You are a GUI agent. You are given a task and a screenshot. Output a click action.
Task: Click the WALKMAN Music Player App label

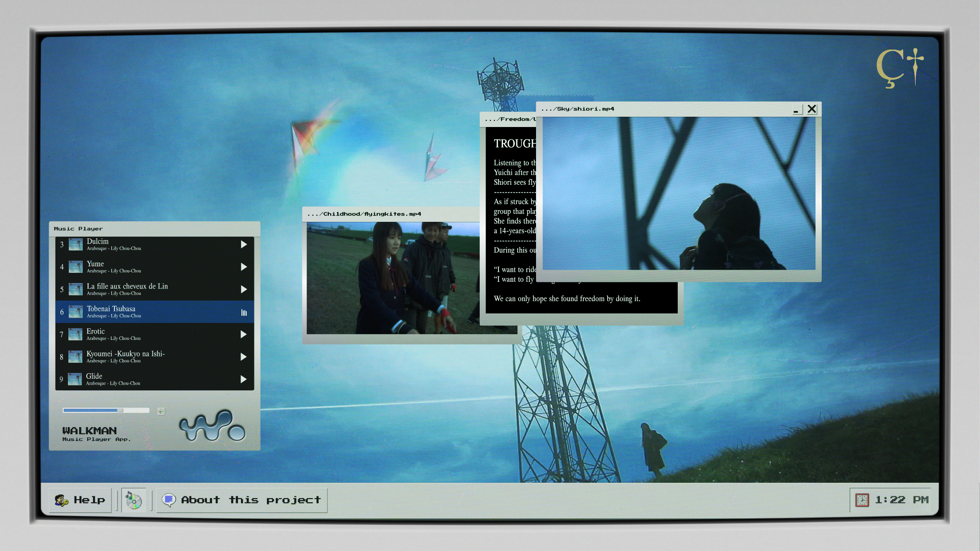pyautogui.click(x=97, y=433)
